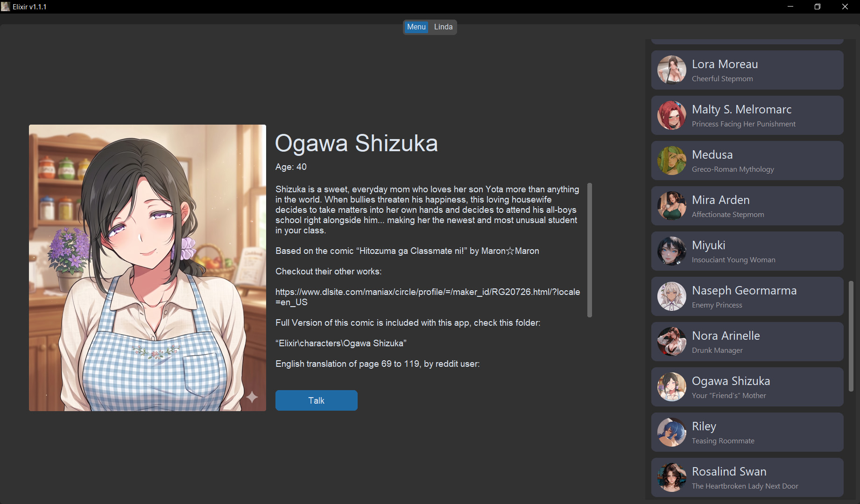The height and width of the screenshot is (504, 860).
Task: Click Mira Arden's avatar icon
Action: click(x=671, y=206)
